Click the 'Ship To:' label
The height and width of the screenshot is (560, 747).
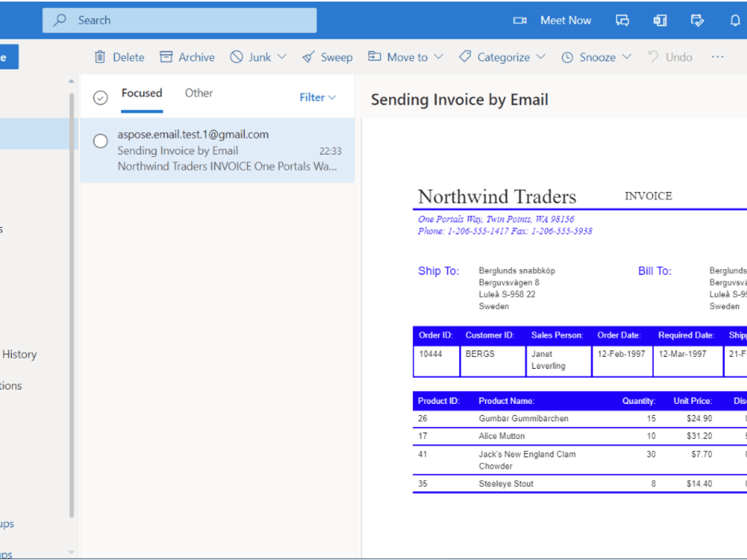point(438,271)
